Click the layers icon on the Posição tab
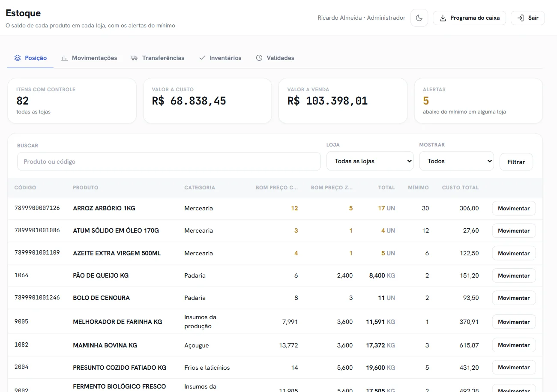557x392 pixels. 18,58
